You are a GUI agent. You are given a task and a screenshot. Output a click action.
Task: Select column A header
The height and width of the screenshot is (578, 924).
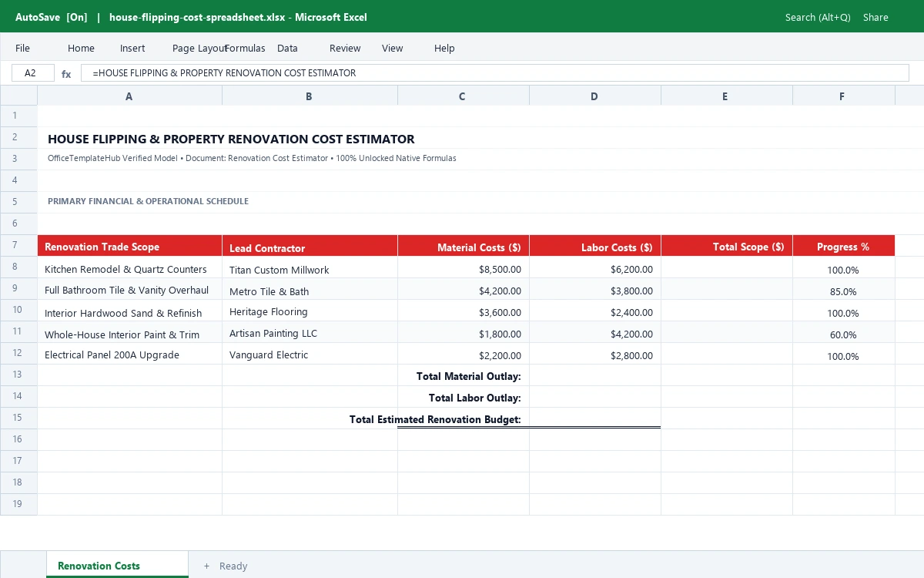tap(129, 96)
